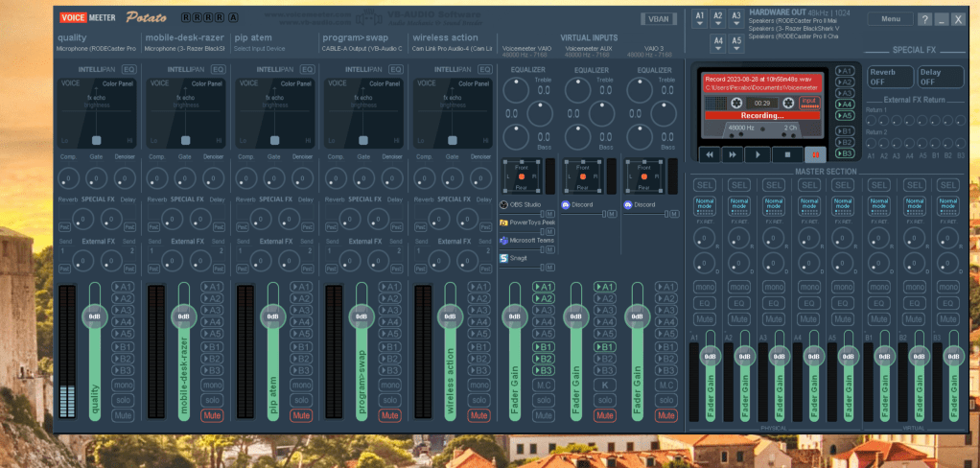
Task: Click Discord icon under Voicemeeter AUX
Action: [566, 204]
